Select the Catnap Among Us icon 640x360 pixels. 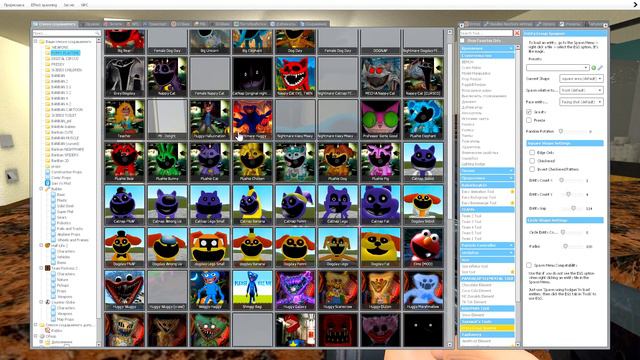(167, 204)
